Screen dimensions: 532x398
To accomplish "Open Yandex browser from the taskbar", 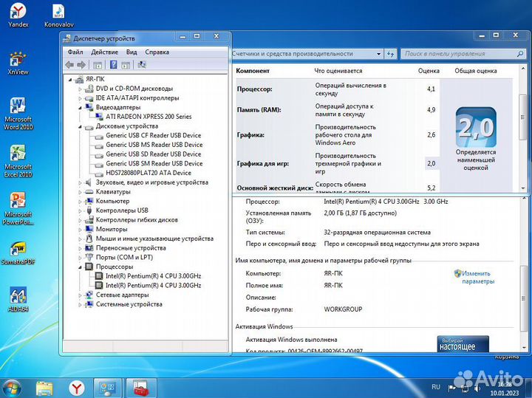I will (x=77, y=388).
